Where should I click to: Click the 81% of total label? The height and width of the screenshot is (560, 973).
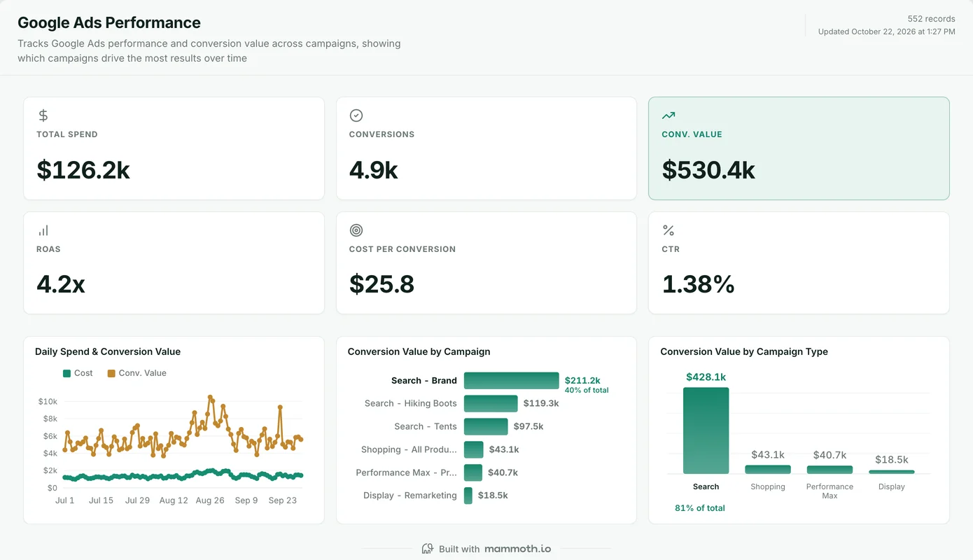tap(700, 508)
